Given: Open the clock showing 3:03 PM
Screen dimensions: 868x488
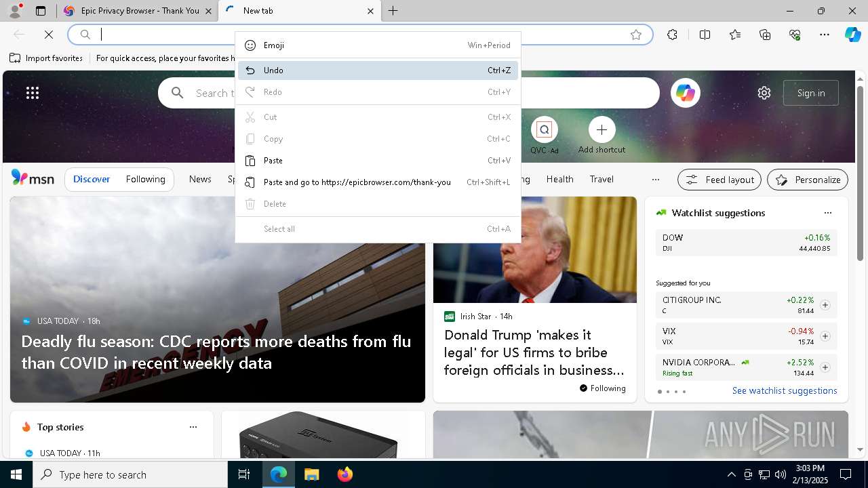Looking at the screenshot, I should tap(810, 474).
